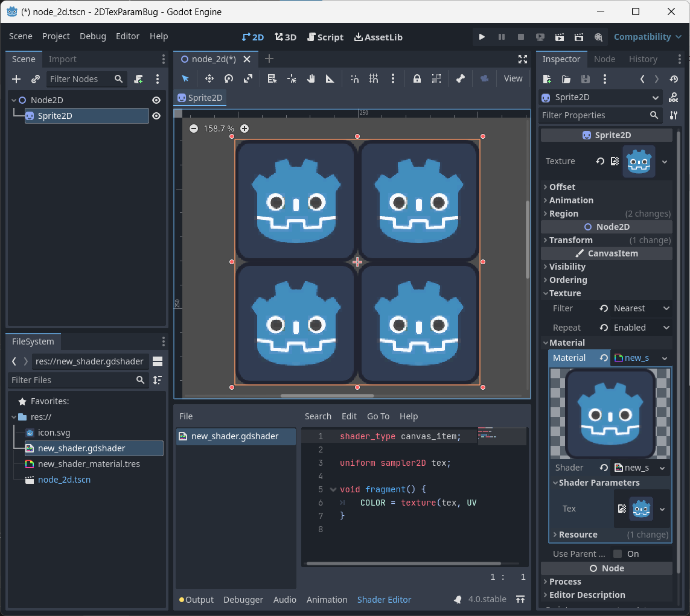The height and width of the screenshot is (616, 690).
Task: Switch to the 3D workspace tab
Action: pos(285,37)
